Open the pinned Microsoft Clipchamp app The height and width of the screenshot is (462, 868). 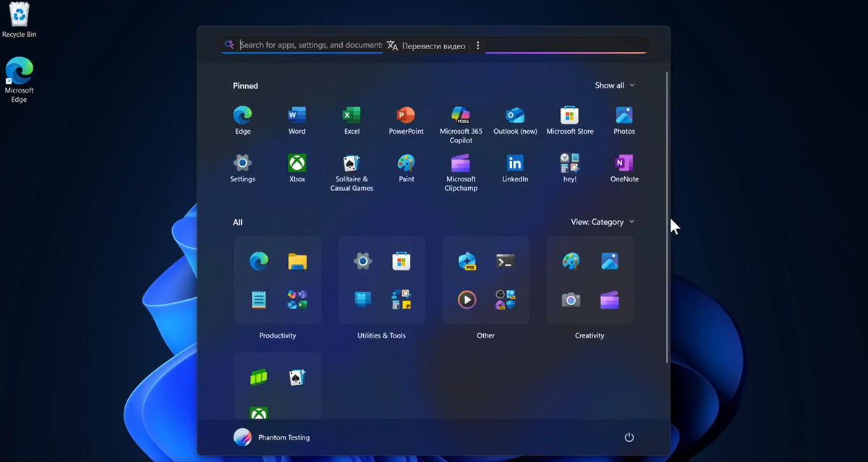461,172
